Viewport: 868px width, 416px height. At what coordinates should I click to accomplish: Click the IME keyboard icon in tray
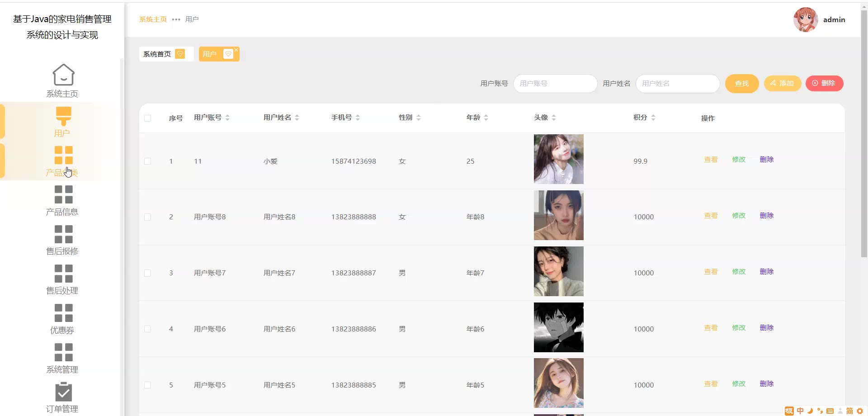(x=830, y=411)
